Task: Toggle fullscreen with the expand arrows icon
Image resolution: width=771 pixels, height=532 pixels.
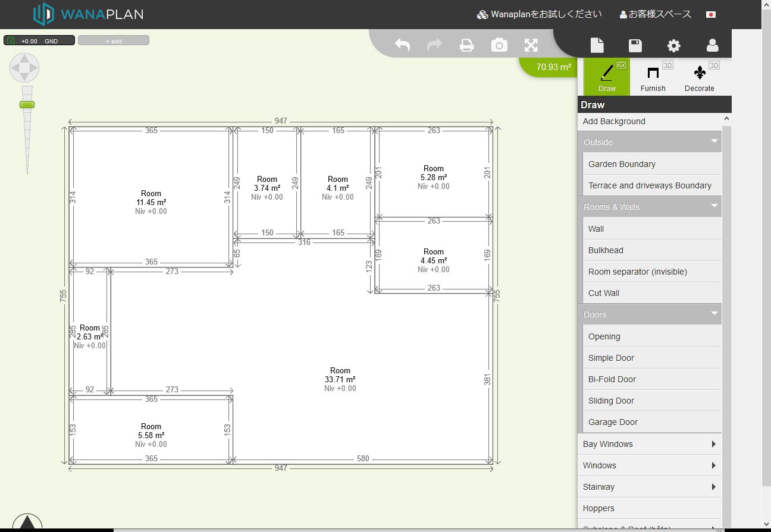Action: click(531, 45)
